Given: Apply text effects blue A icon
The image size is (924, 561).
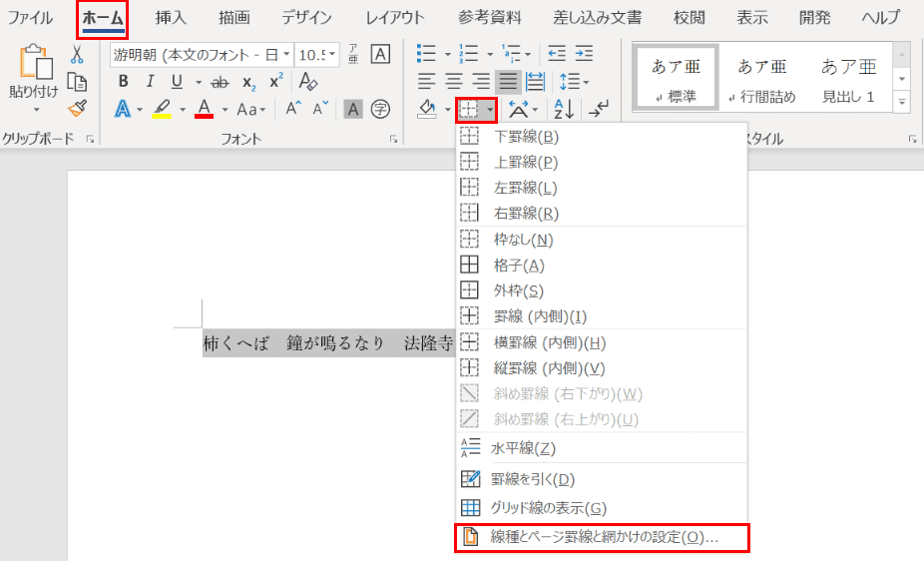Looking at the screenshot, I should coord(123,109).
